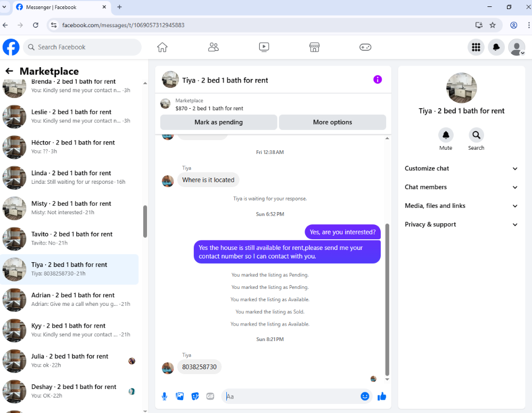Open the Gaming controller icon
This screenshot has height=413, width=532.
pyautogui.click(x=365, y=47)
